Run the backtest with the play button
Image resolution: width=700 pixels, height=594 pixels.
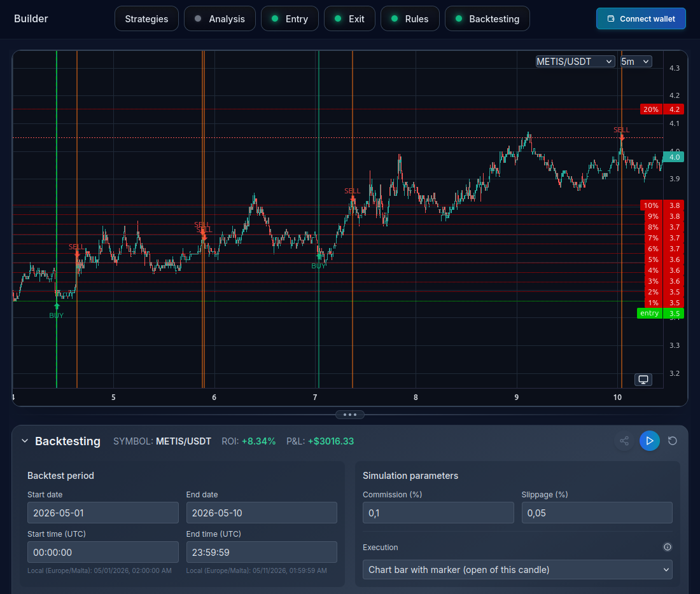point(650,441)
